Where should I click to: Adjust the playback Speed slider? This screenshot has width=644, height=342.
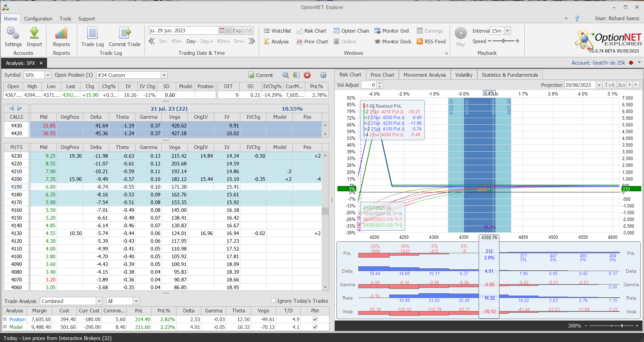tap(503, 41)
